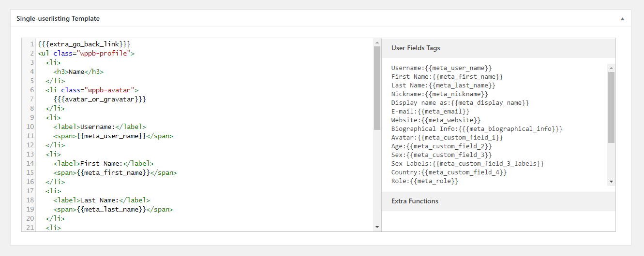Image resolution: width=644 pixels, height=256 pixels.
Task: Choose the E-mail {{meta_email}} tag
Action: (x=430, y=112)
